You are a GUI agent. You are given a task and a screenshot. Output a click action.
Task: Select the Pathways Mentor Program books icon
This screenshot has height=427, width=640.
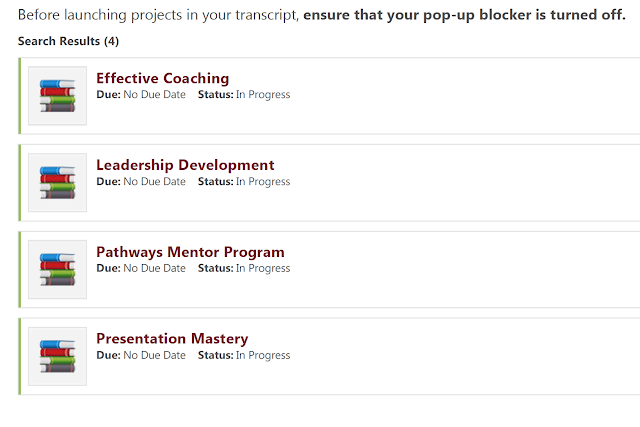58,269
